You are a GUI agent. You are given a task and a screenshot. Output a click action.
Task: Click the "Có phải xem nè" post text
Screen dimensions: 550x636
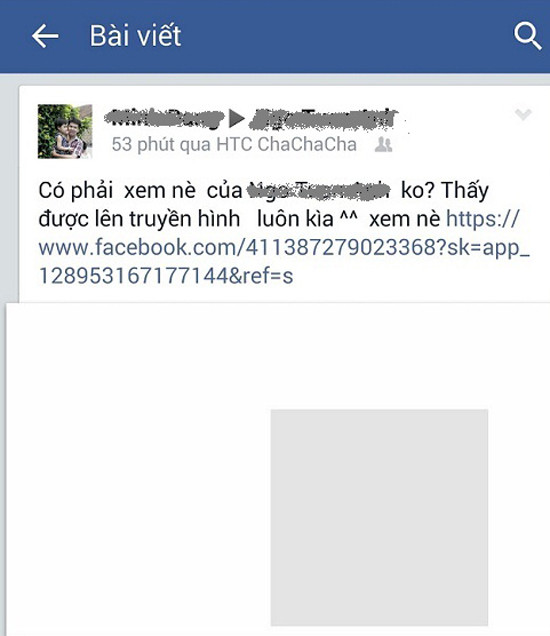pos(117,191)
